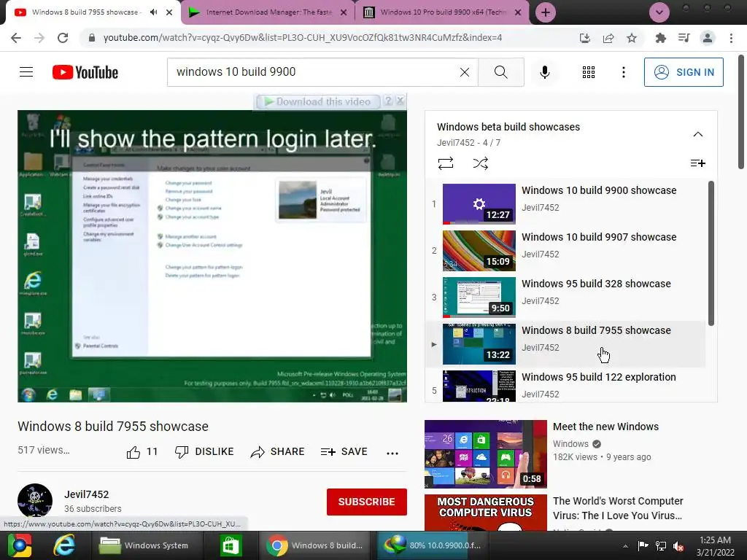Open the Jevil7452 channel avatar
The height and width of the screenshot is (560, 747).
(x=35, y=501)
